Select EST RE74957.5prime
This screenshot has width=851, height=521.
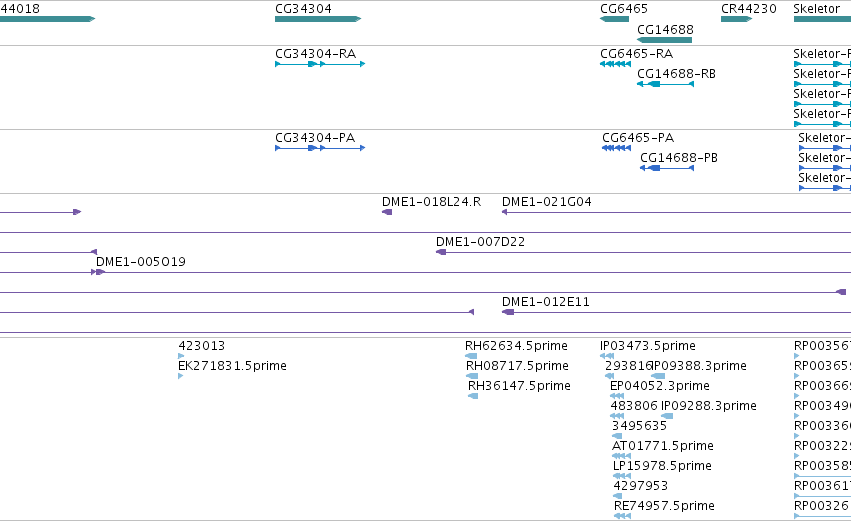click(623, 516)
